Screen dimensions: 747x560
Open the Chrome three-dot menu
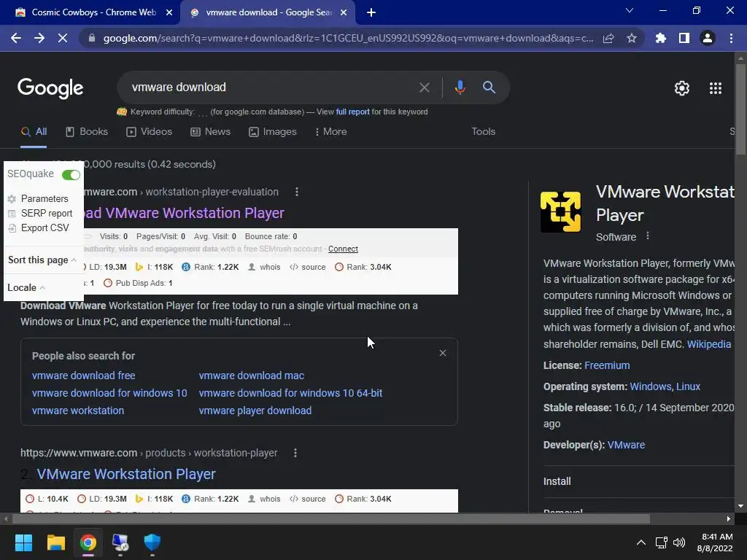tap(731, 38)
